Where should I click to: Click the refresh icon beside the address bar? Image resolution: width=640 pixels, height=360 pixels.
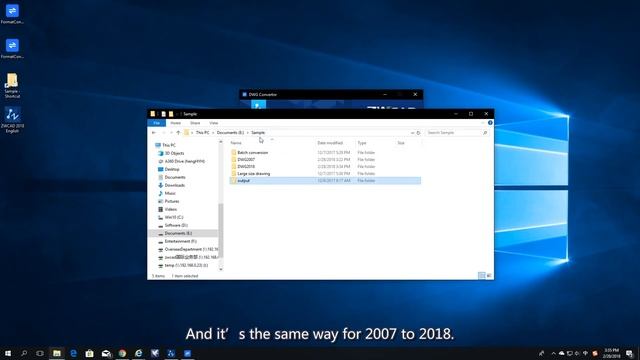[x=418, y=133]
